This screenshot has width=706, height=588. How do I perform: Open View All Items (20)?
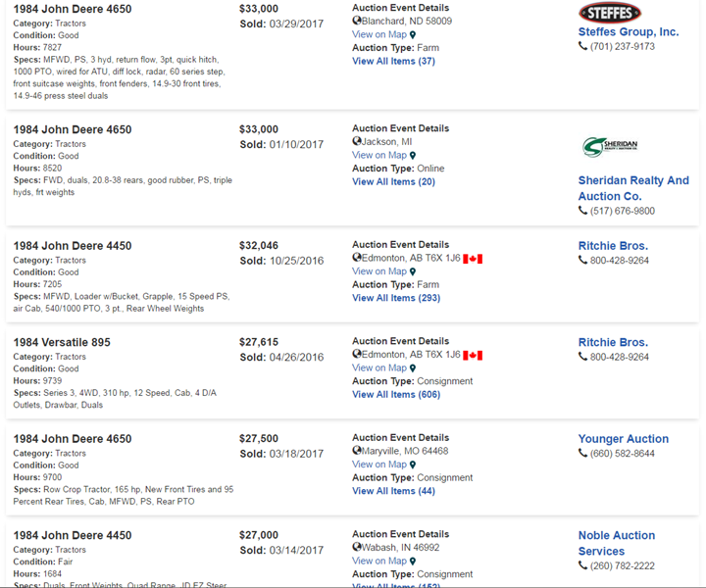[x=393, y=181]
